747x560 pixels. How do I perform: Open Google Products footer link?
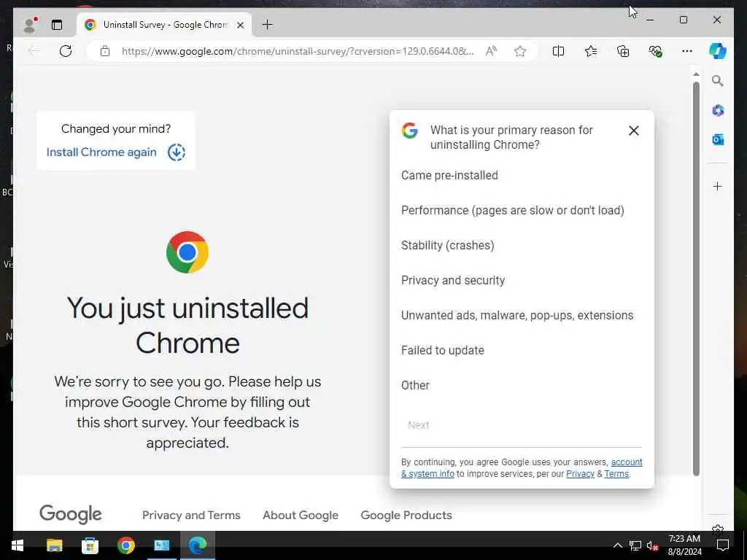(406, 516)
